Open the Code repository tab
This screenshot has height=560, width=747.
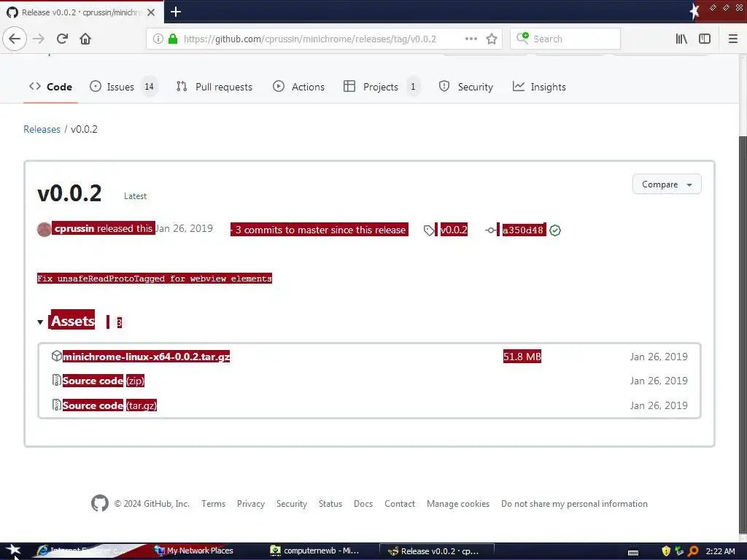50,87
